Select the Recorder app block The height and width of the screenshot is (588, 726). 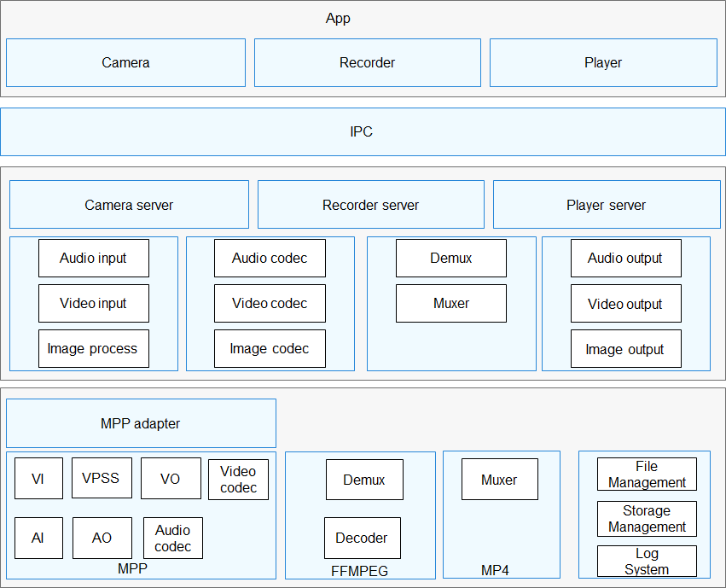367,62
